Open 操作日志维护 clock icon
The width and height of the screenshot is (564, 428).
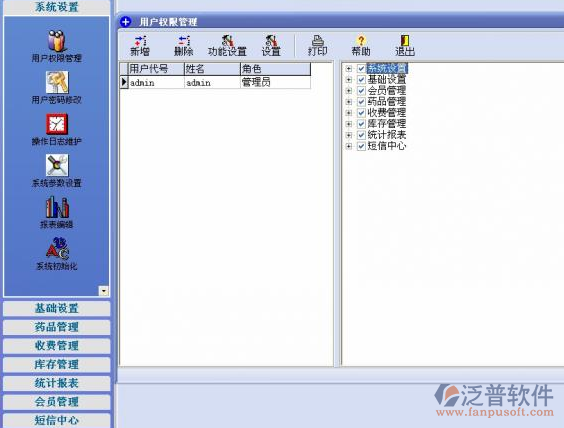[57, 124]
